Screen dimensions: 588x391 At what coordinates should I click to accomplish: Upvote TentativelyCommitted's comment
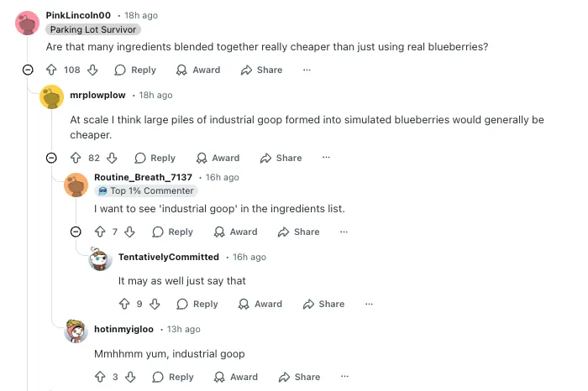pos(124,304)
